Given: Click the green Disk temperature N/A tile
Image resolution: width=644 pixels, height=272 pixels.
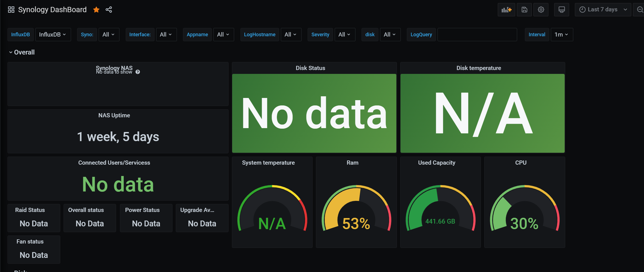Looking at the screenshot, I should [x=483, y=113].
